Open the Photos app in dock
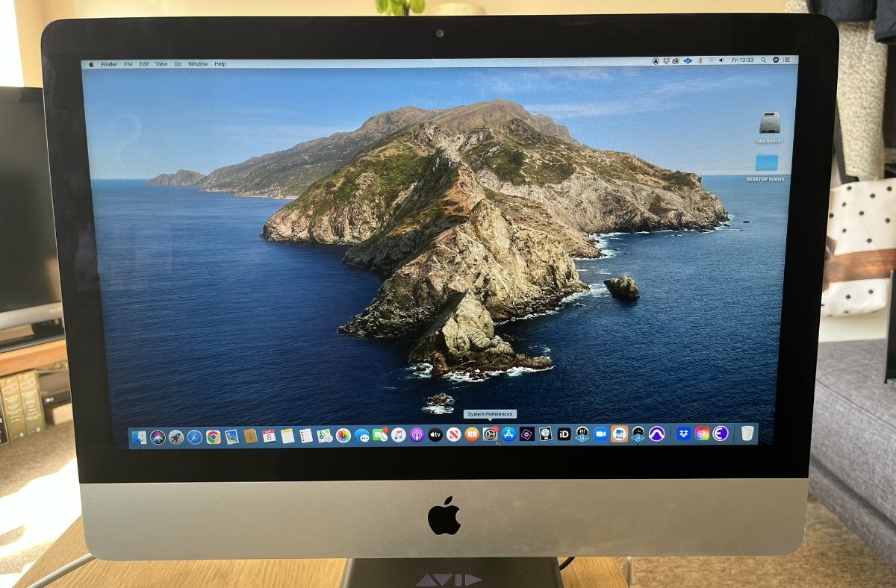 click(343, 436)
